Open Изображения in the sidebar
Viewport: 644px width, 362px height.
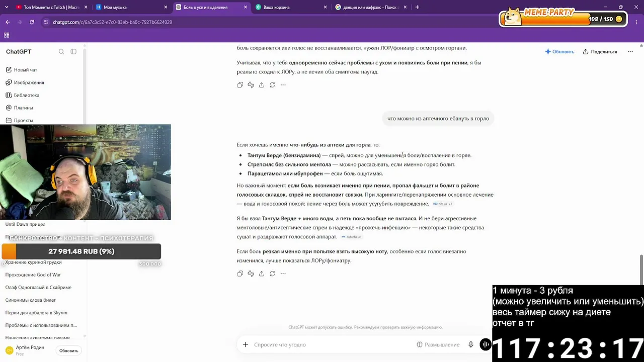[x=29, y=82]
